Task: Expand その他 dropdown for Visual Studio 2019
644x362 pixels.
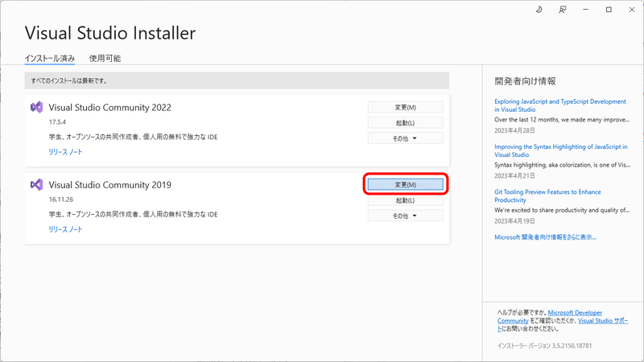Action: (x=406, y=216)
